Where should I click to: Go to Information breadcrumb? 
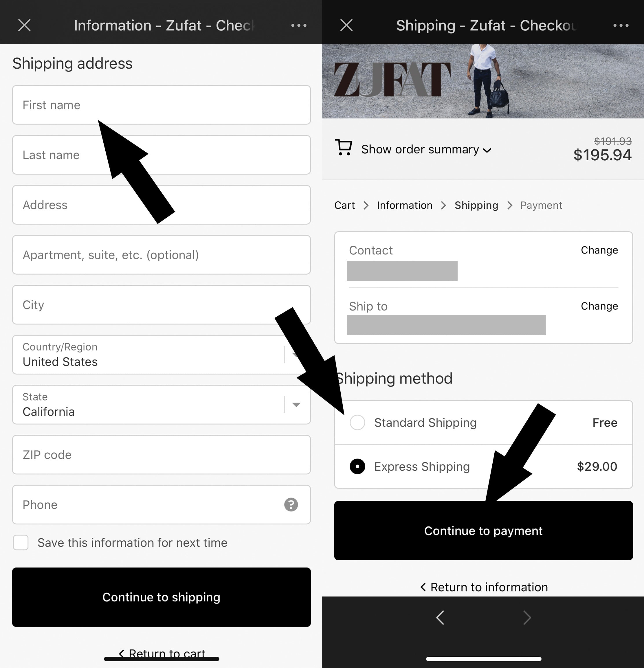pyautogui.click(x=404, y=205)
